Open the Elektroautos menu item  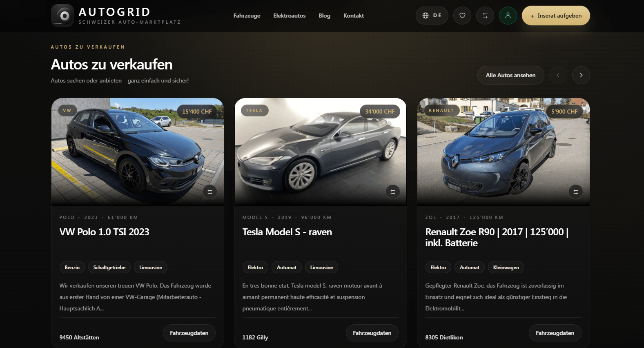[x=290, y=16]
